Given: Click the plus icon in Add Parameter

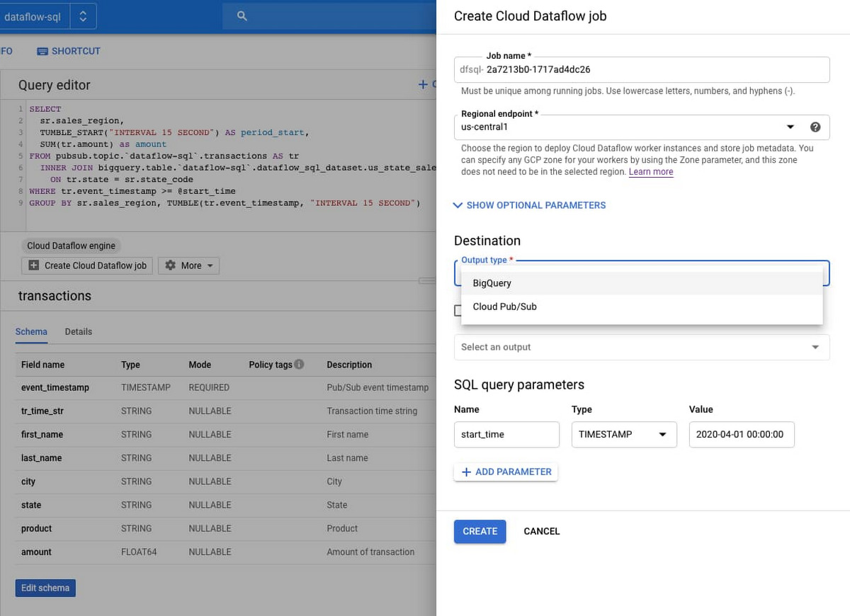Looking at the screenshot, I should click(x=466, y=472).
